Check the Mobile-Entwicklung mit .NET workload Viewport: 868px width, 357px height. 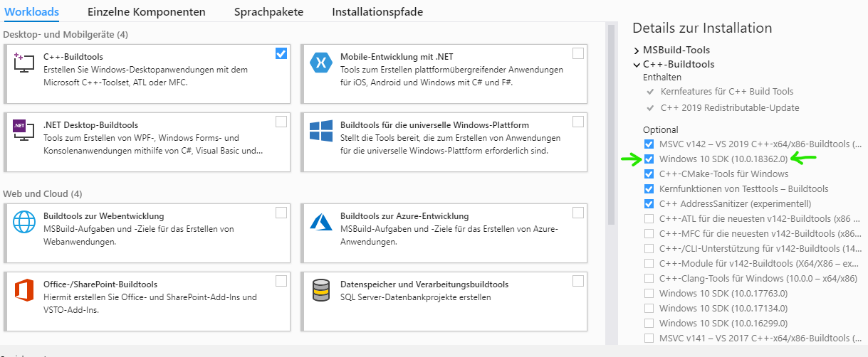(578, 53)
